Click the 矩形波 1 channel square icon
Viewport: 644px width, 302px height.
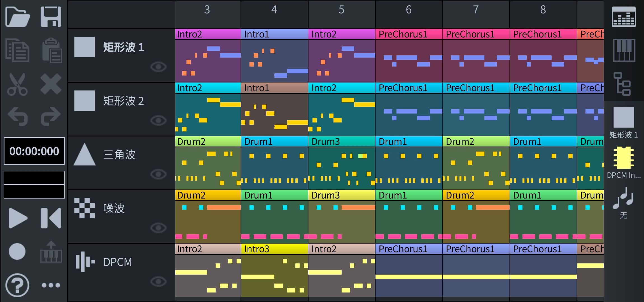(85, 47)
